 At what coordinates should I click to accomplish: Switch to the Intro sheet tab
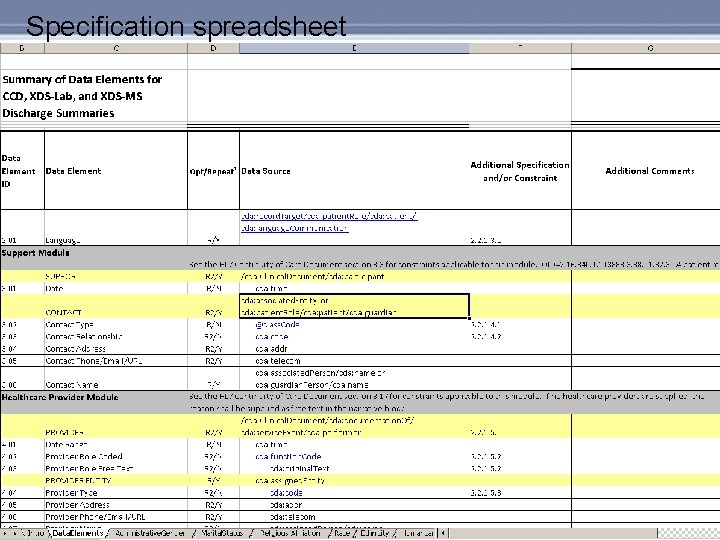[34, 533]
